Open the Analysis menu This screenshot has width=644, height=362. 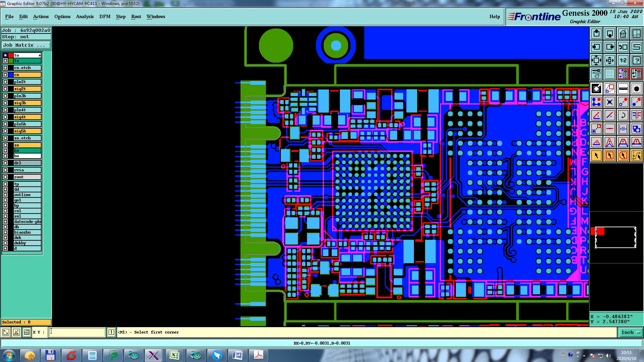pos(85,16)
